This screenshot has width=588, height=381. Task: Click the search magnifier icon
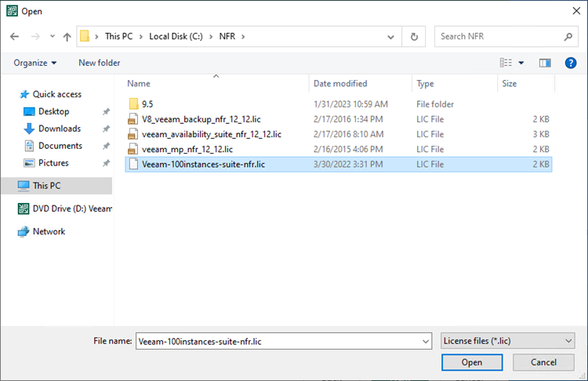568,36
